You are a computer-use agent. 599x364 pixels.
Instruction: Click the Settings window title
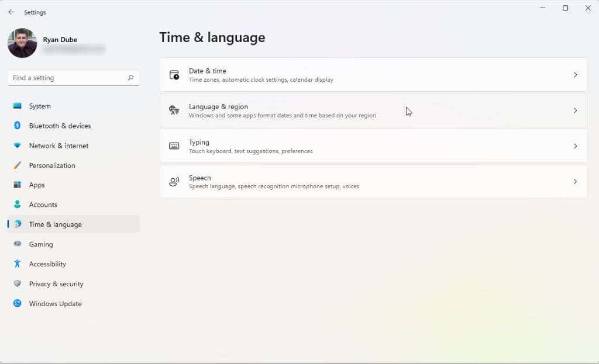click(35, 12)
